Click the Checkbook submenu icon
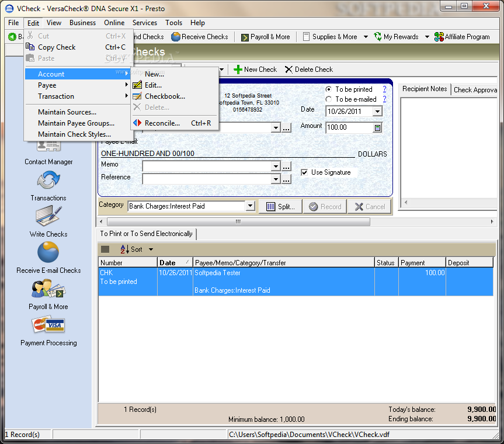This screenshot has height=444, width=504. pyautogui.click(x=137, y=96)
